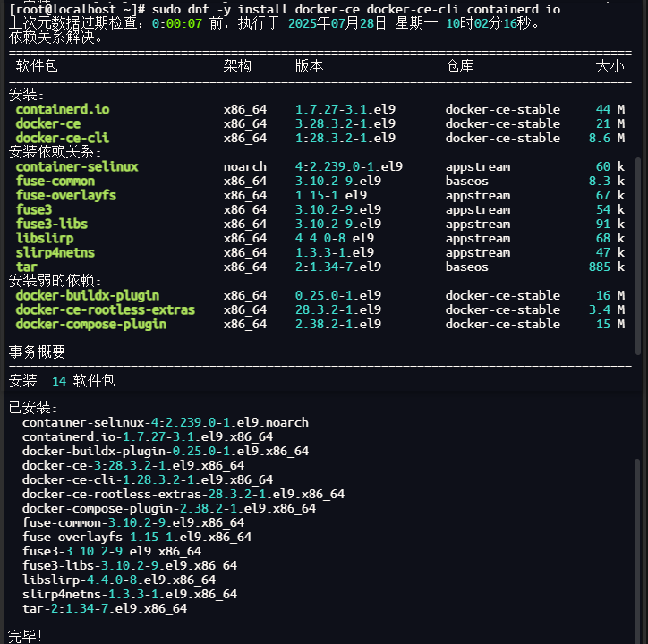Click the "软件包" column header
The height and width of the screenshot is (644, 648).
pyautogui.click(x=37, y=66)
